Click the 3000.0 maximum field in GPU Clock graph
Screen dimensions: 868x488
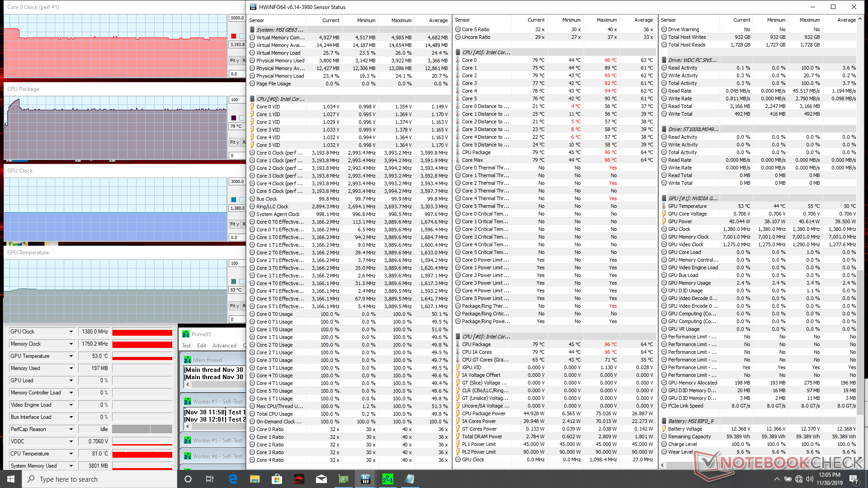pyautogui.click(x=237, y=182)
